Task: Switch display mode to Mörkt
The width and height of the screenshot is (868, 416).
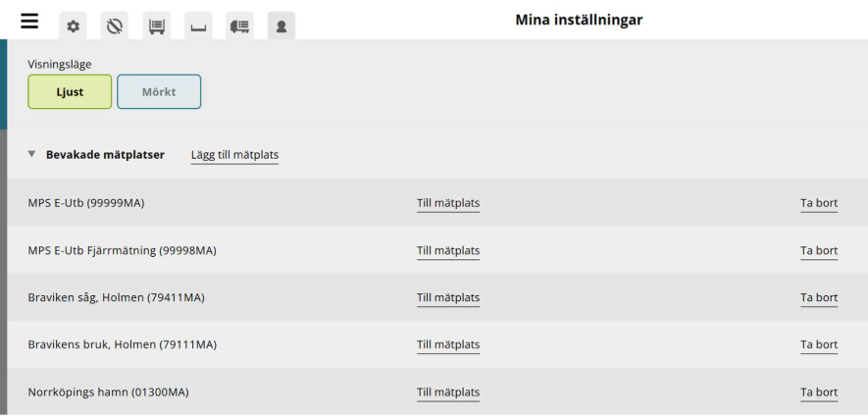Action: tap(159, 92)
